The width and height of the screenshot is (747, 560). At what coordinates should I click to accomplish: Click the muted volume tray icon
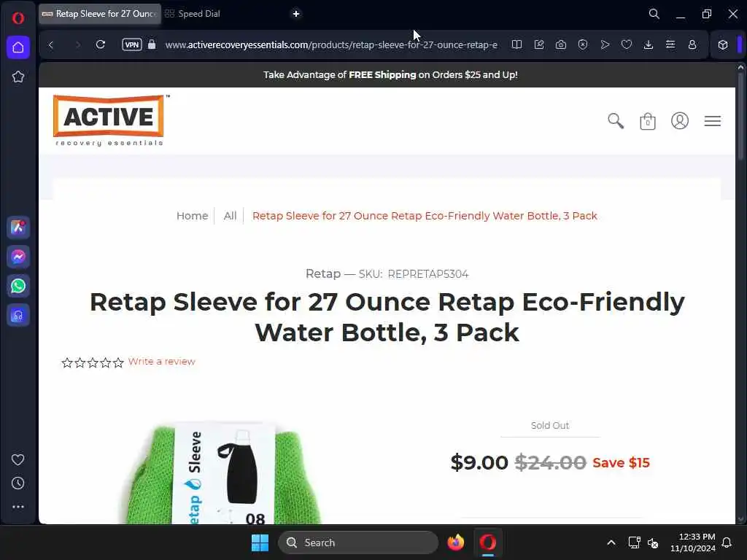coord(653,542)
